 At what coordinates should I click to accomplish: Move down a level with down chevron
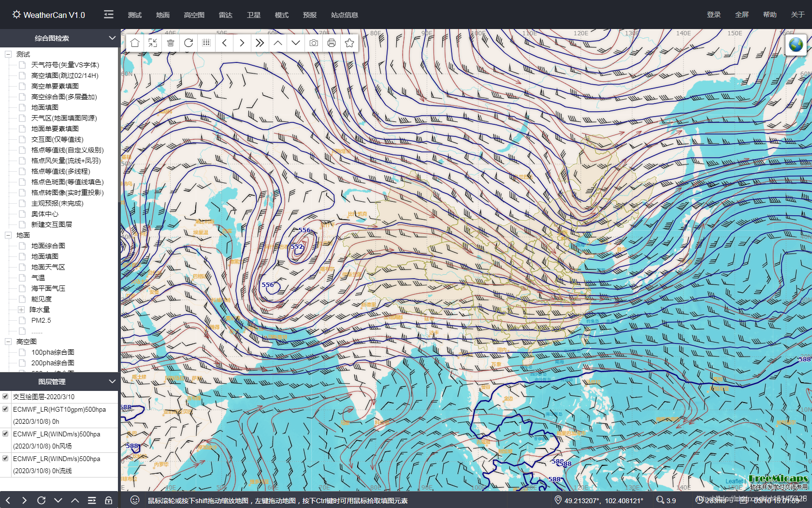296,43
